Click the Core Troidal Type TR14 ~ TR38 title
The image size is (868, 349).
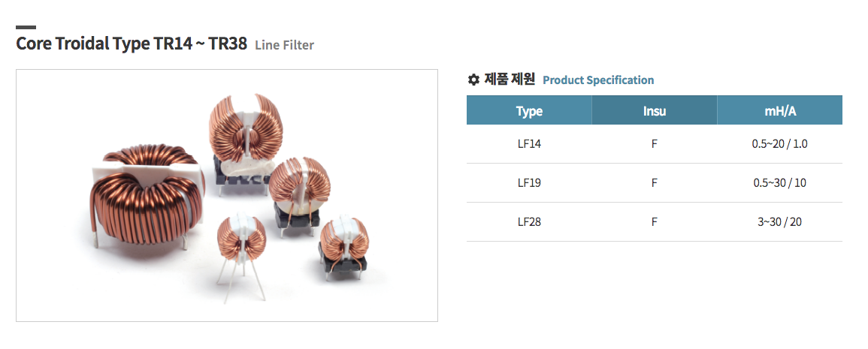tap(132, 44)
